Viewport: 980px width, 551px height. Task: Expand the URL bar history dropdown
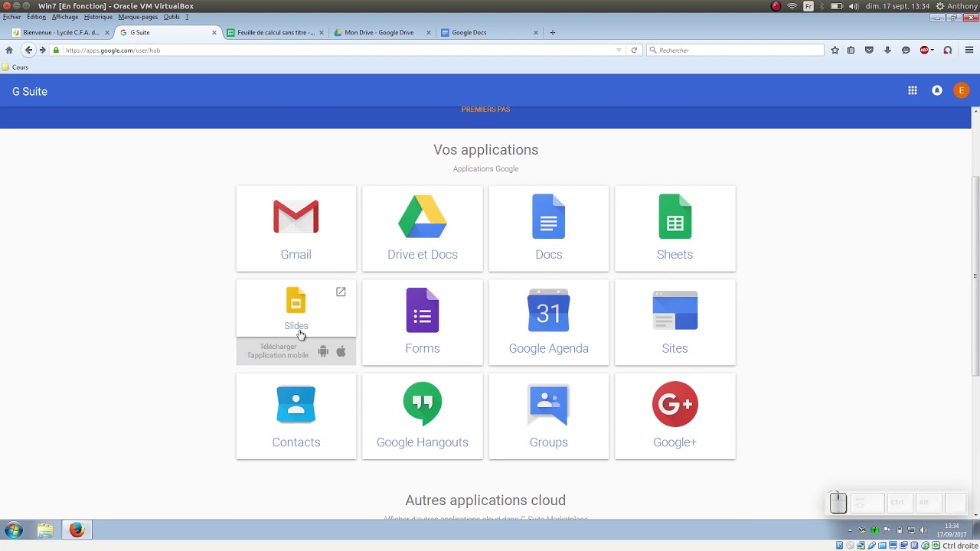point(619,50)
